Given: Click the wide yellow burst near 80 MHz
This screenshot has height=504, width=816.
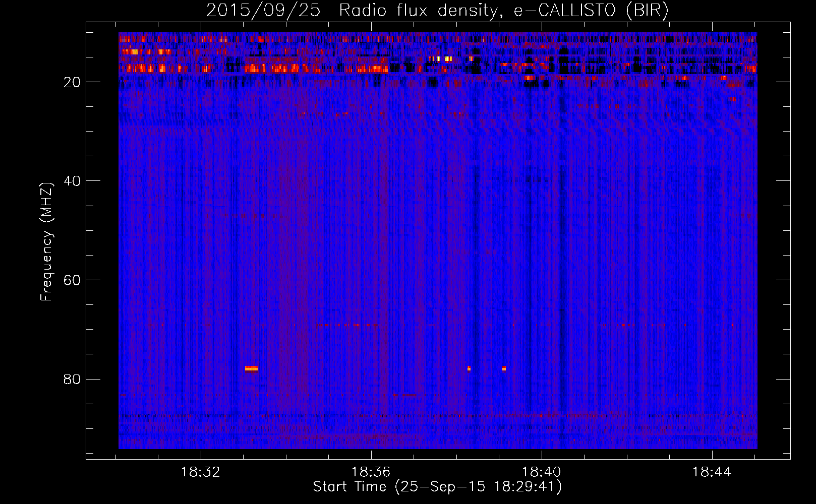Looking at the screenshot, I should (251, 368).
